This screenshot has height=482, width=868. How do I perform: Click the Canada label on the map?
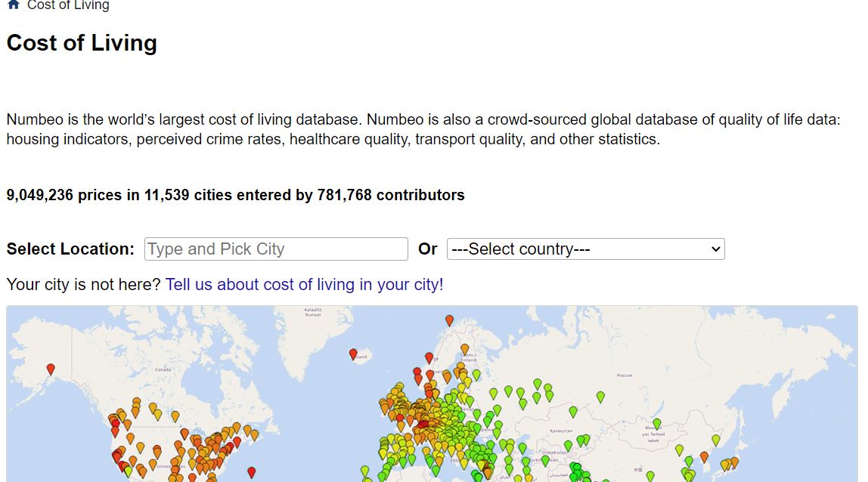[163, 369]
